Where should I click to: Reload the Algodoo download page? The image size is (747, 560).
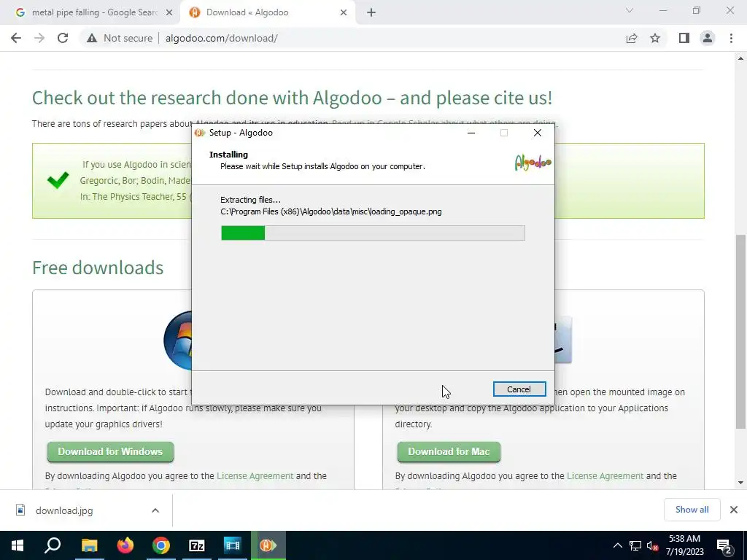tap(63, 38)
